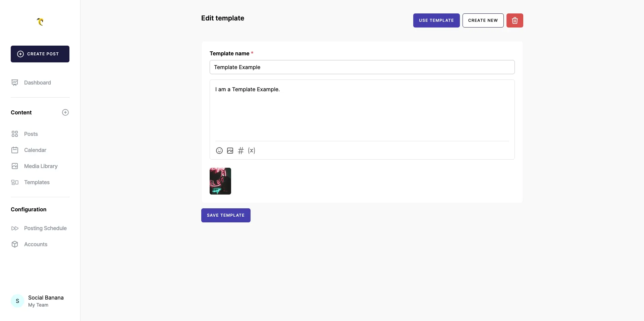The width and height of the screenshot is (644, 321).
Task: Click the plus icon beside Content
Action: [65, 112]
